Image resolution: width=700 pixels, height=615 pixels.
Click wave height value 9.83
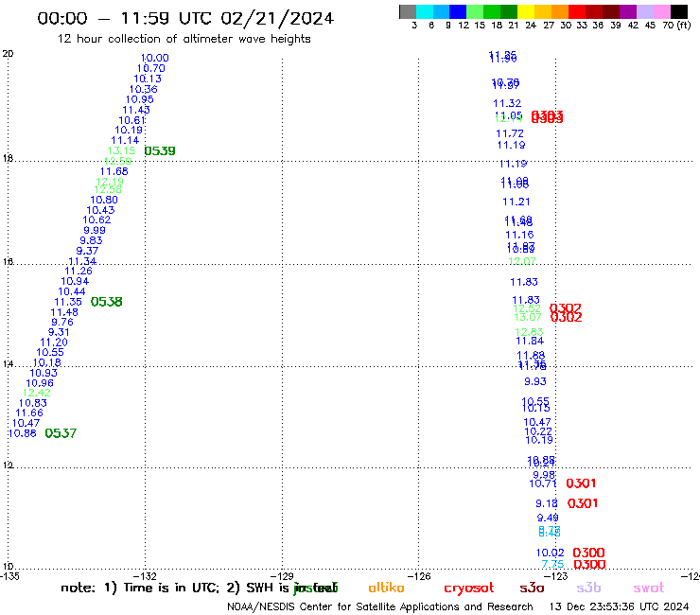[x=91, y=240]
